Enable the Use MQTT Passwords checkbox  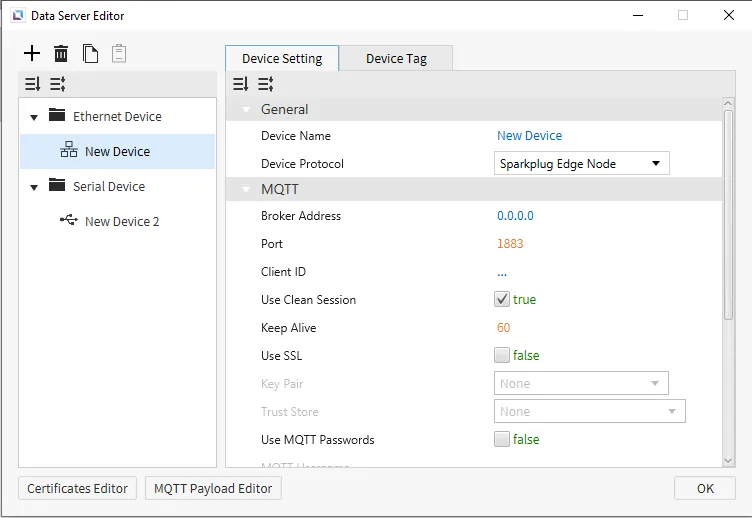pyautogui.click(x=502, y=439)
